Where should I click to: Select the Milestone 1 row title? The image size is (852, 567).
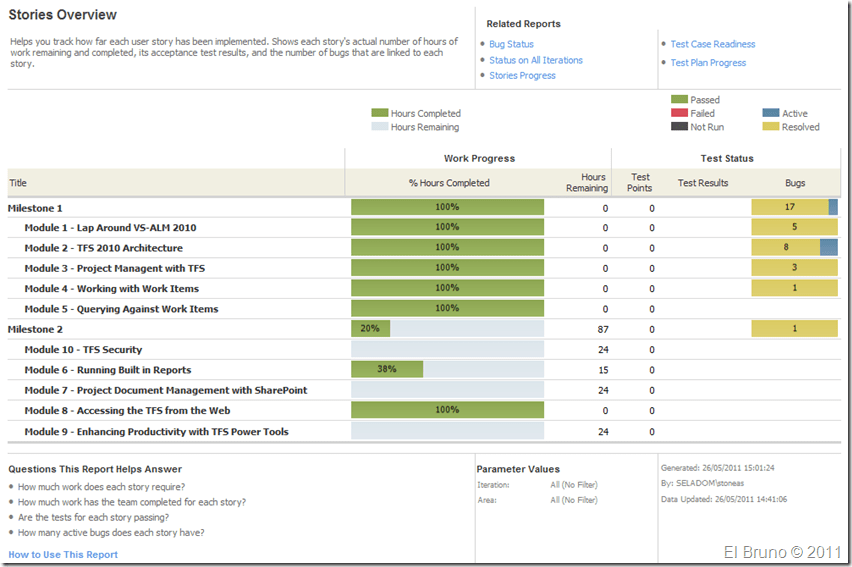tap(35, 208)
